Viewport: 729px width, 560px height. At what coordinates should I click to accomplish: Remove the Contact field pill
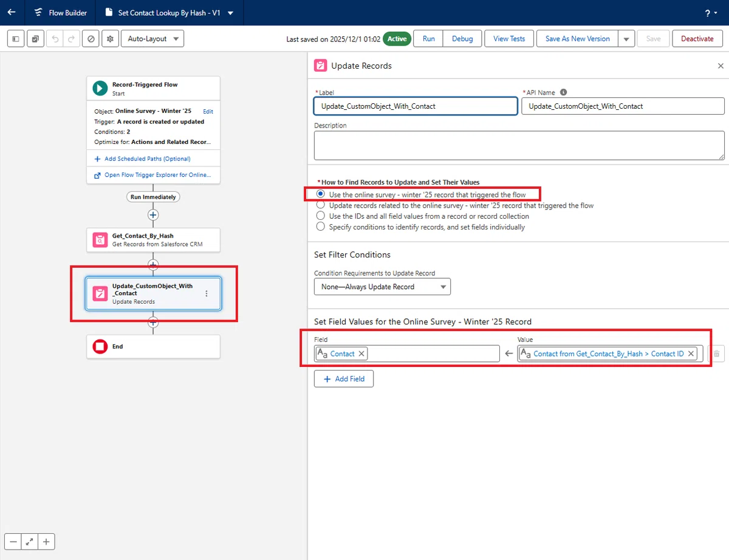361,353
